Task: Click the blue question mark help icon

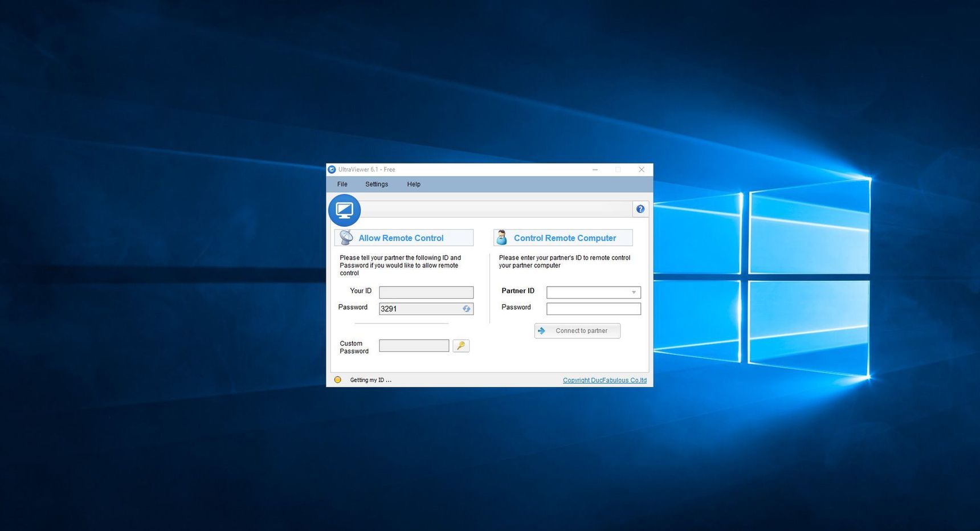Action: [x=640, y=209]
